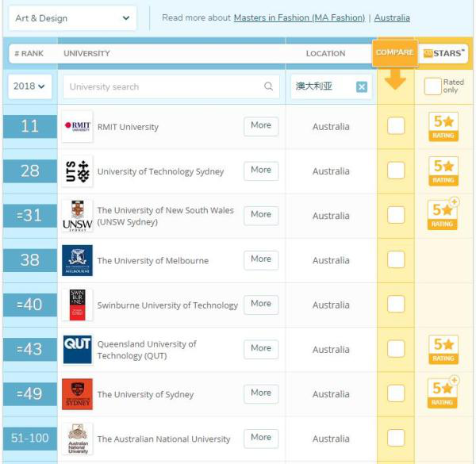Open RMIT University's 5-star rating badge
The width and height of the screenshot is (476, 464).
click(x=443, y=127)
